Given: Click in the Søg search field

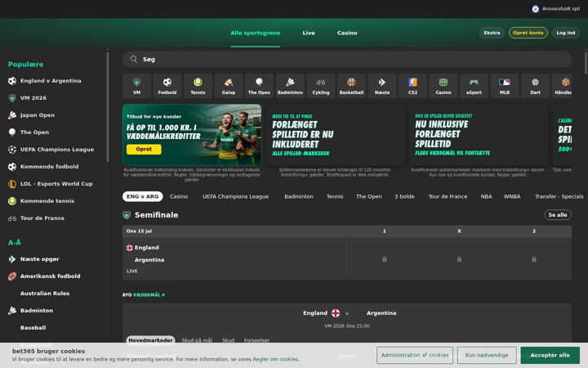Looking at the screenshot, I should coord(347,59).
